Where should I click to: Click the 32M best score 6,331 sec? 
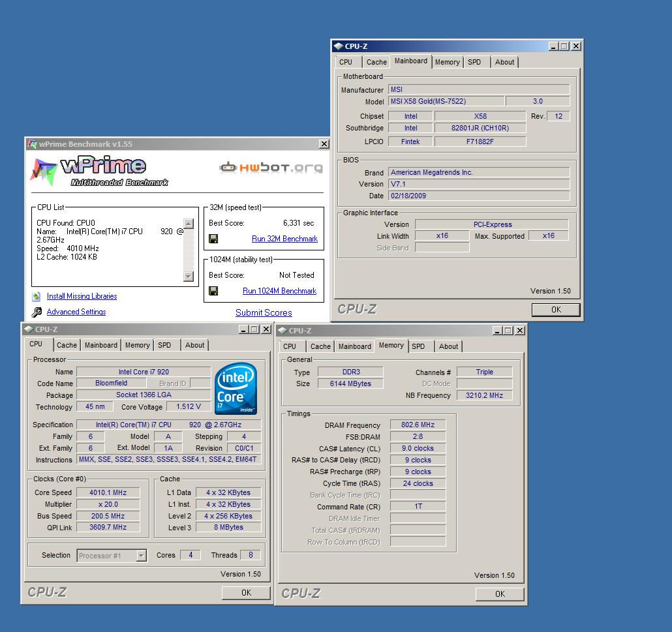click(298, 223)
